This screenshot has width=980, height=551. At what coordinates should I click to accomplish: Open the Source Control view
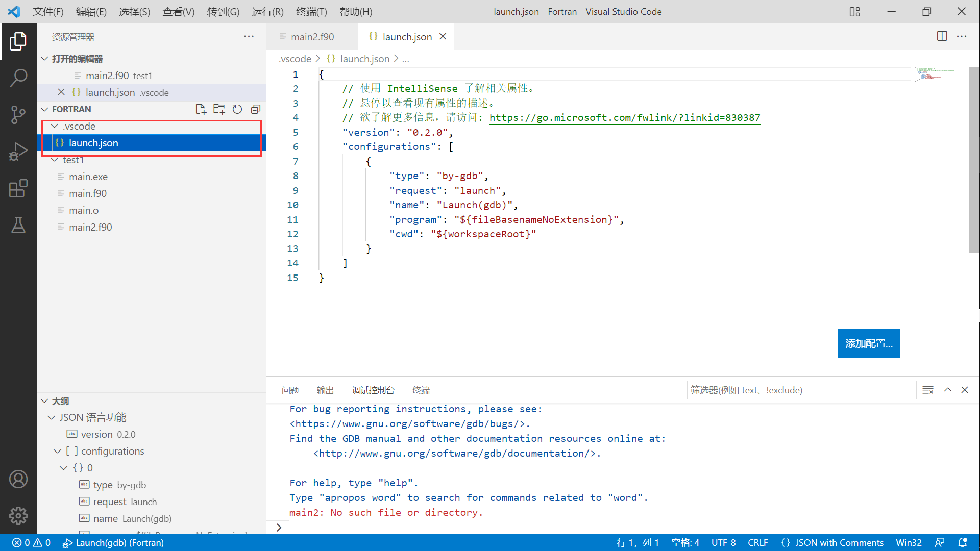click(18, 115)
